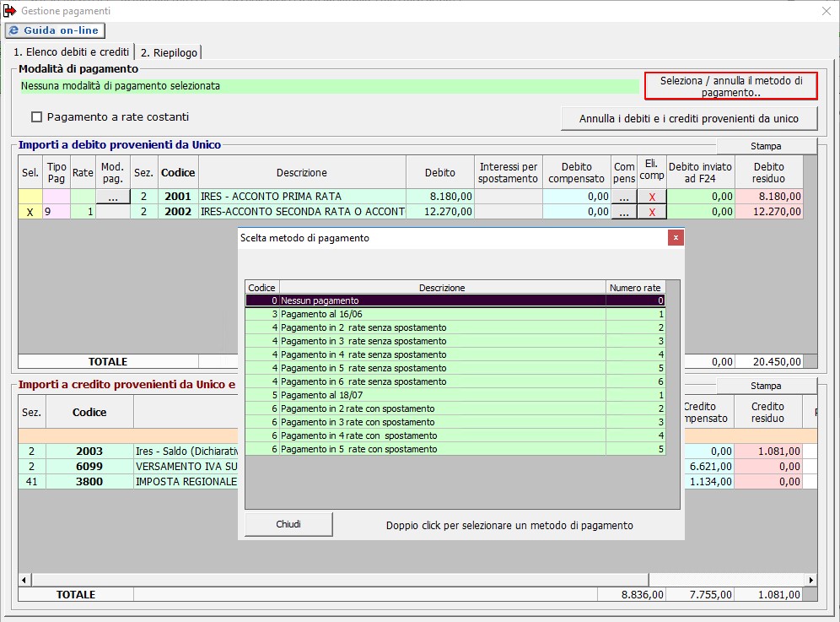Click the Debito compensato column header
The width and height of the screenshot is (840, 622).
coord(576,172)
